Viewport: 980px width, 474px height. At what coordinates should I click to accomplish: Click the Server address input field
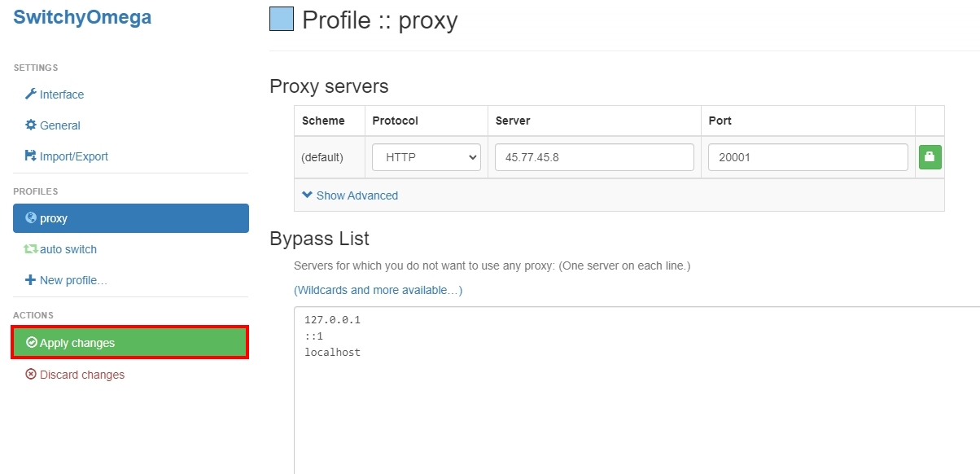coord(594,157)
